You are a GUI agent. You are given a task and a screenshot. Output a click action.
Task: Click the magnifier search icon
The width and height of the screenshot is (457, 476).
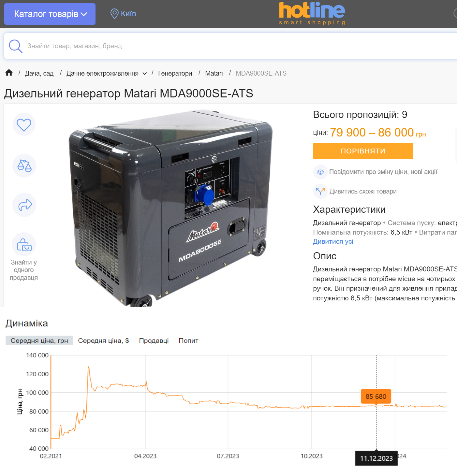tap(16, 46)
